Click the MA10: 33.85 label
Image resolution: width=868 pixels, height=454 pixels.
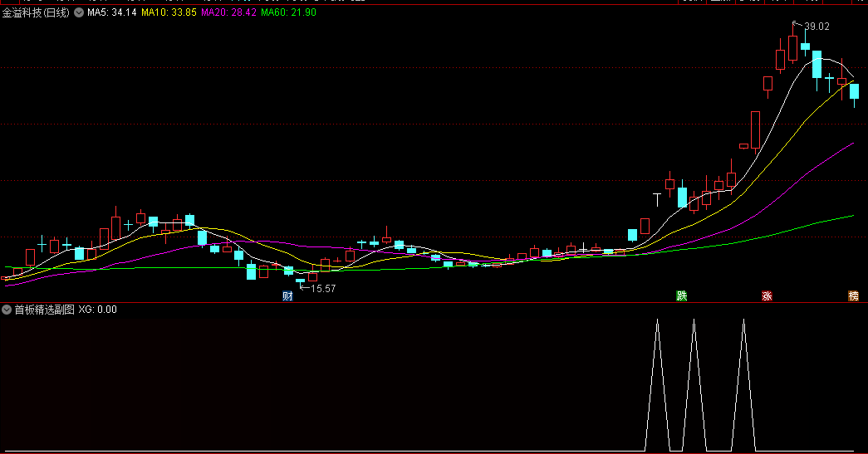coord(169,12)
